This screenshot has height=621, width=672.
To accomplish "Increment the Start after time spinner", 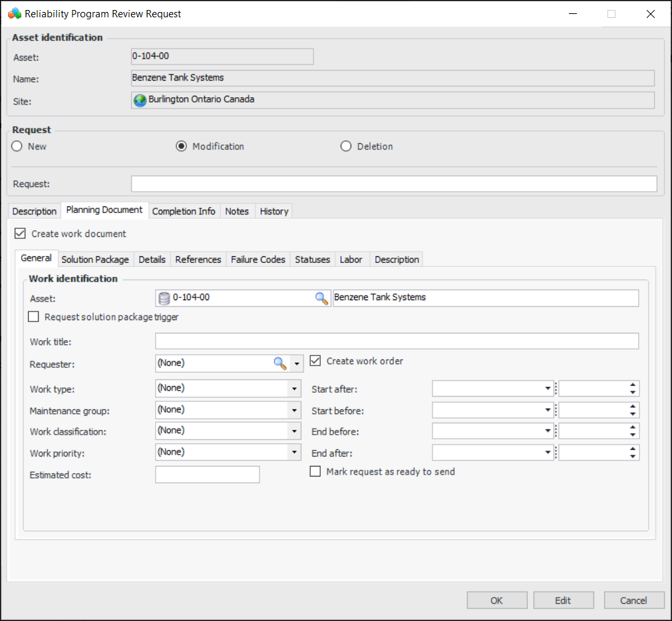I will click(632, 385).
